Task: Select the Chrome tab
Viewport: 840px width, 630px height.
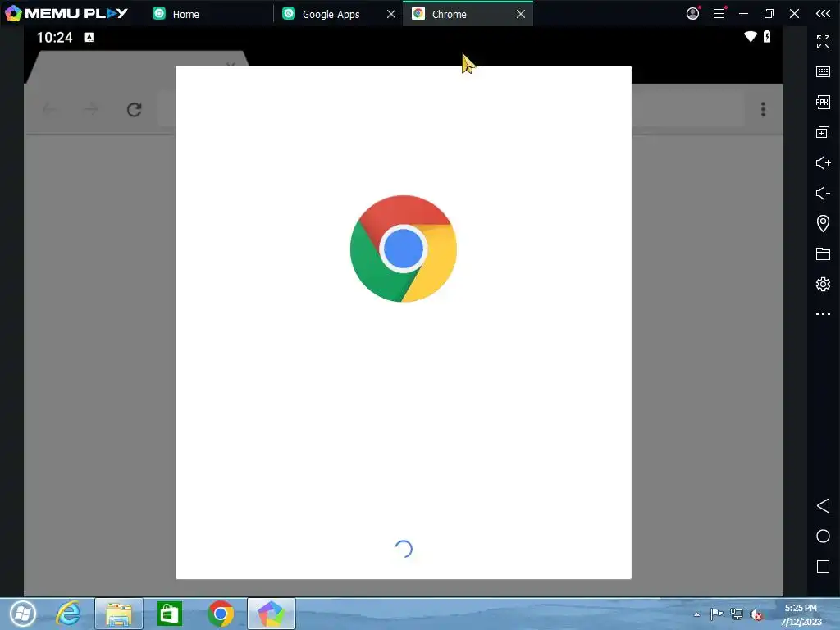Action: [449, 14]
